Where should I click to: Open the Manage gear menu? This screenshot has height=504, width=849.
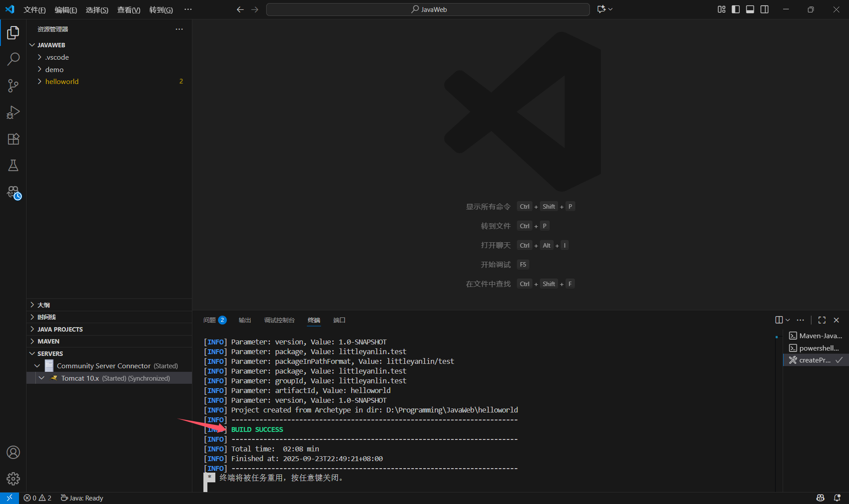coord(13,478)
